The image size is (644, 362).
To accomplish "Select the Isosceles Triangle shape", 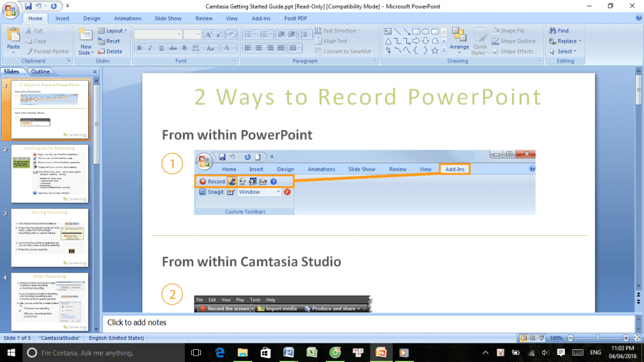I will 388,41.
